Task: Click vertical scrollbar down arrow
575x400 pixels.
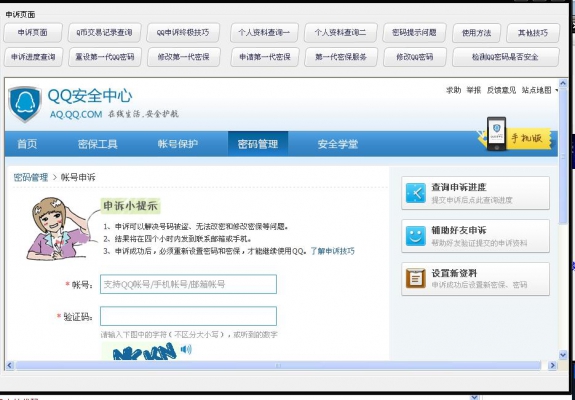Action: (563, 354)
